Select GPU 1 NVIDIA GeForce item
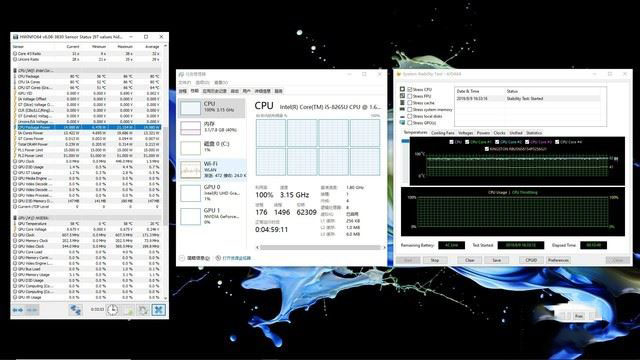Screen dimensions: 640x360 212,216
